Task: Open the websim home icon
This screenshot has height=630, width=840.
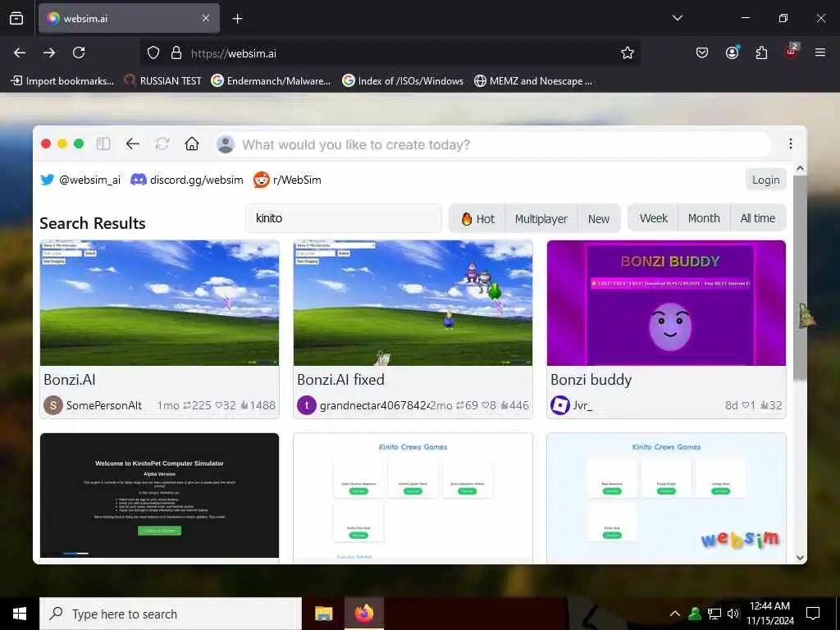Action: (192, 144)
